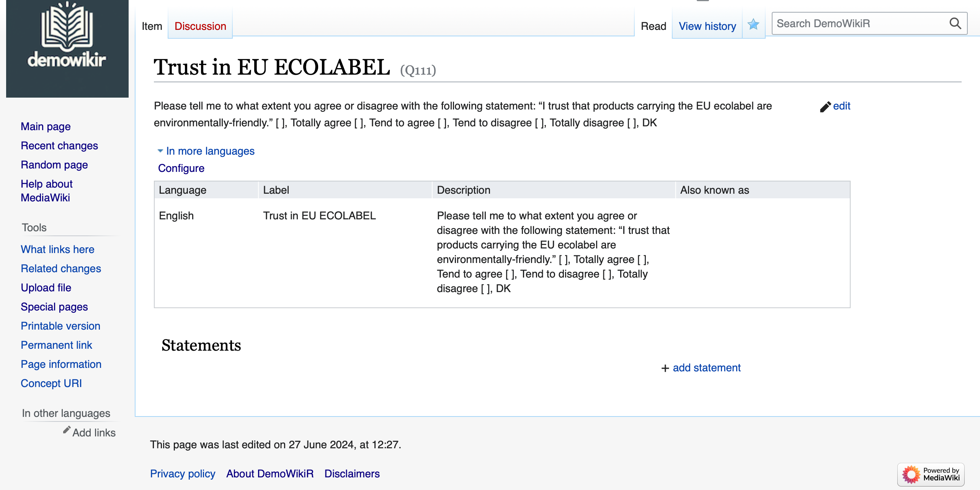The height and width of the screenshot is (490, 980).
Task: Select the Read tab
Action: (653, 26)
